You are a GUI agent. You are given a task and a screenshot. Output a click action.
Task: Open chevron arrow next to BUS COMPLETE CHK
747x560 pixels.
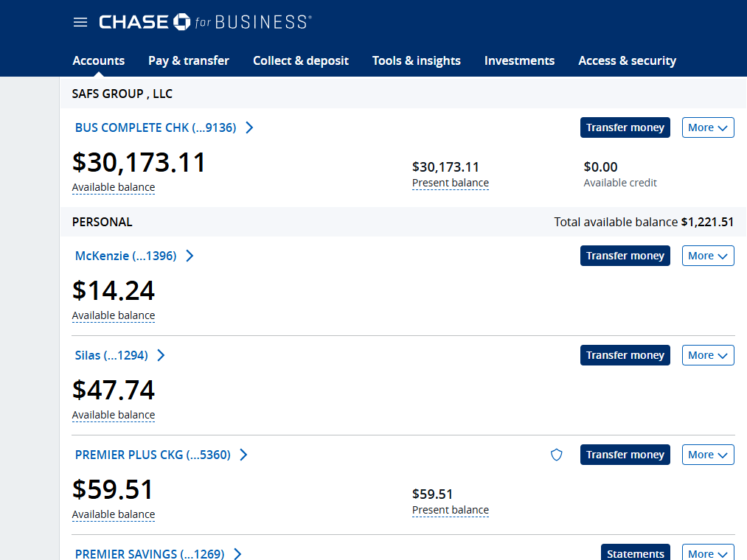(x=249, y=127)
